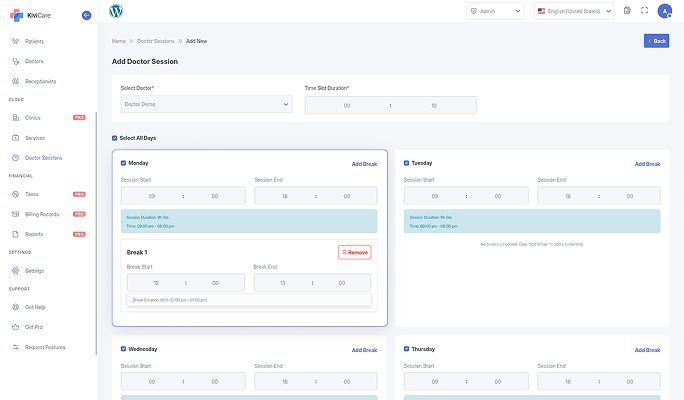The width and height of the screenshot is (684, 400).
Task: Click Monday Break End hour field
Action: (283, 283)
